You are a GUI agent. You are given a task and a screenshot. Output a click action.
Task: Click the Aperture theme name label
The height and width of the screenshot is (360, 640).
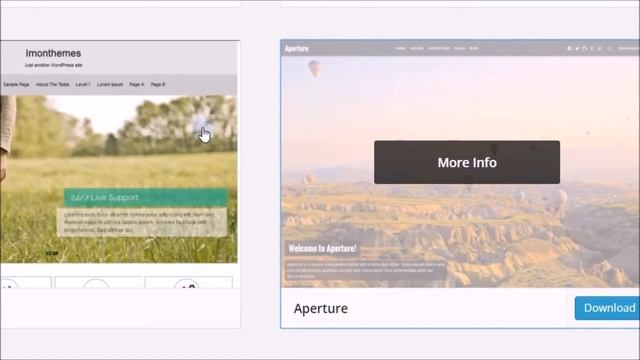321,309
